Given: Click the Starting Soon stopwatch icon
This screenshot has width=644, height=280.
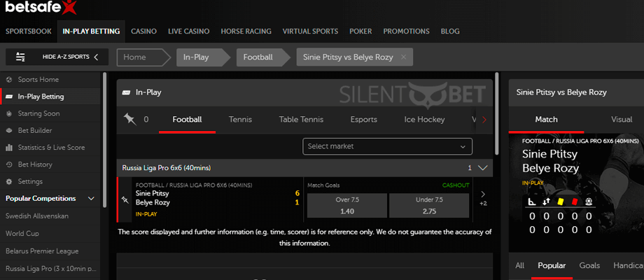Looking at the screenshot, I should 9,113.
